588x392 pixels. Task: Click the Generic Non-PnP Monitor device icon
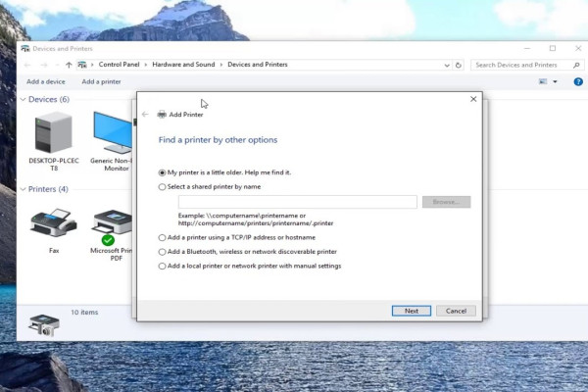tap(112, 130)
